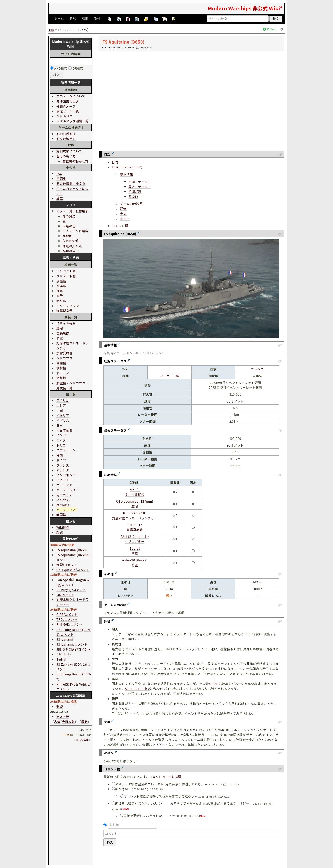Select radio for アキテーヌ級防空型 comment
This screenshot has height=868, width=333.
pos(114,784)
